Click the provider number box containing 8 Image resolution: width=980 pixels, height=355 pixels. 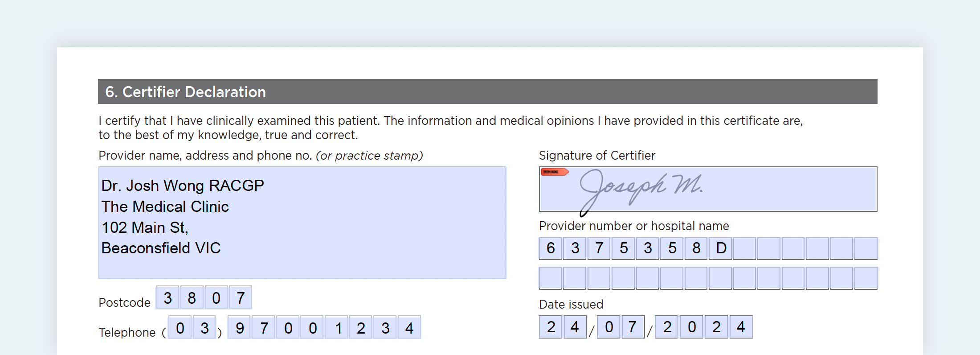coord(696,248)
